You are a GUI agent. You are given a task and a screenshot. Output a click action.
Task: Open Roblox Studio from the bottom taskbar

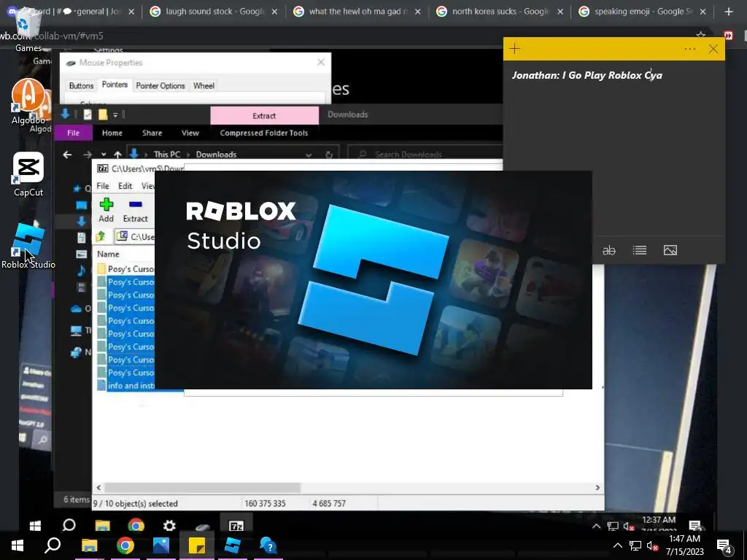(233, 545)
